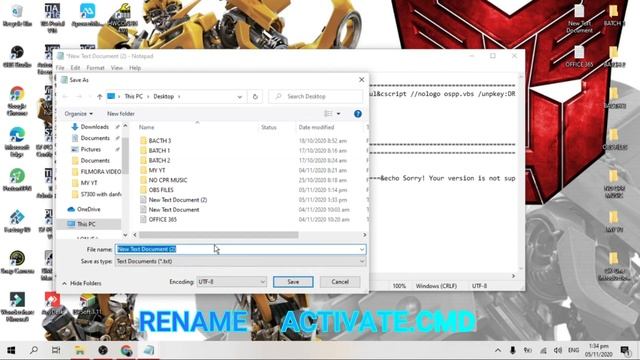Select the BATCH 2 folder in file list
The image size is (640, 360).
pyautogui.click(x=159, y=160)
